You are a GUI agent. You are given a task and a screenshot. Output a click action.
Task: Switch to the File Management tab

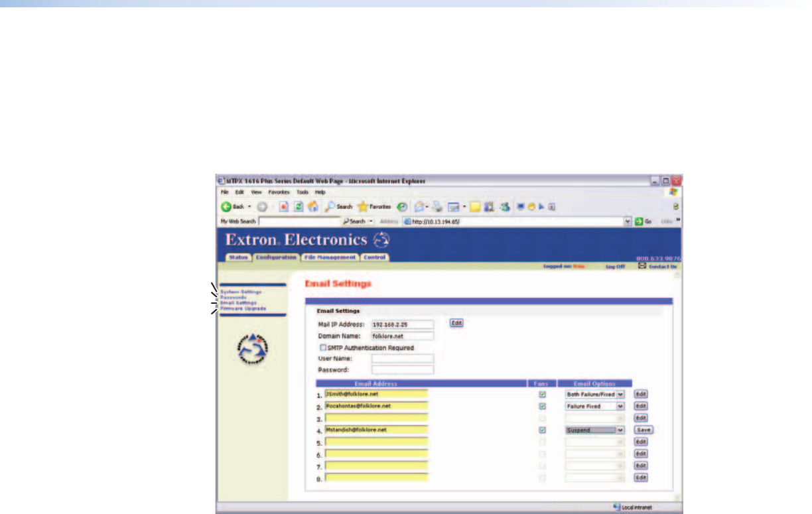tap(330, 257)
